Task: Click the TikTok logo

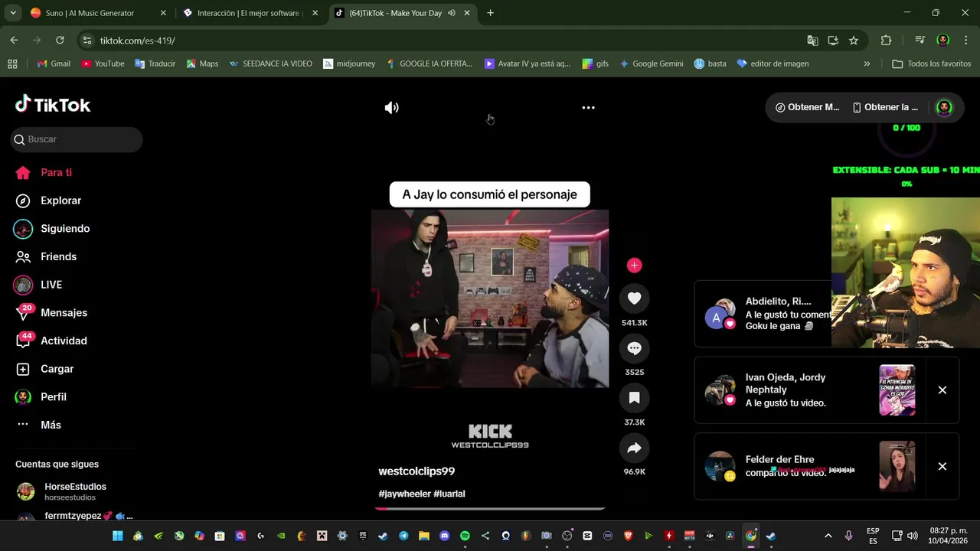Action: (x=53, y=105)
